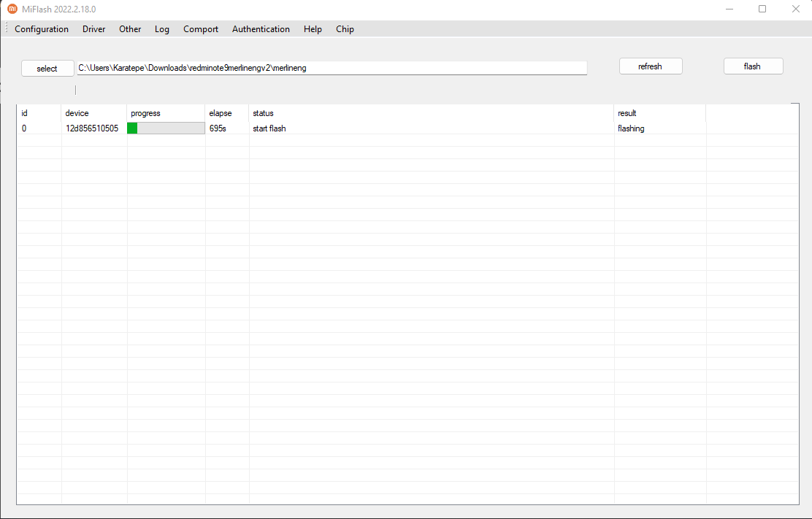Click the refresh button
812x519 pixels.
point(651,66)
